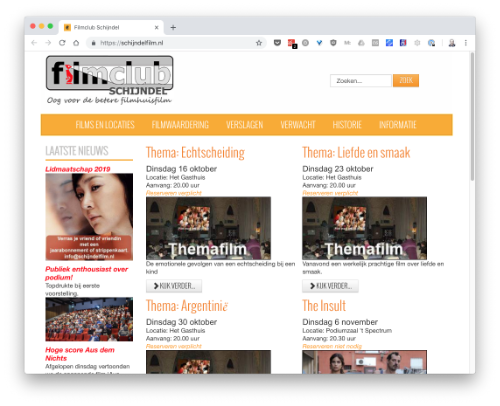Close the Filmclub Schijndel tab

(156, 27)
